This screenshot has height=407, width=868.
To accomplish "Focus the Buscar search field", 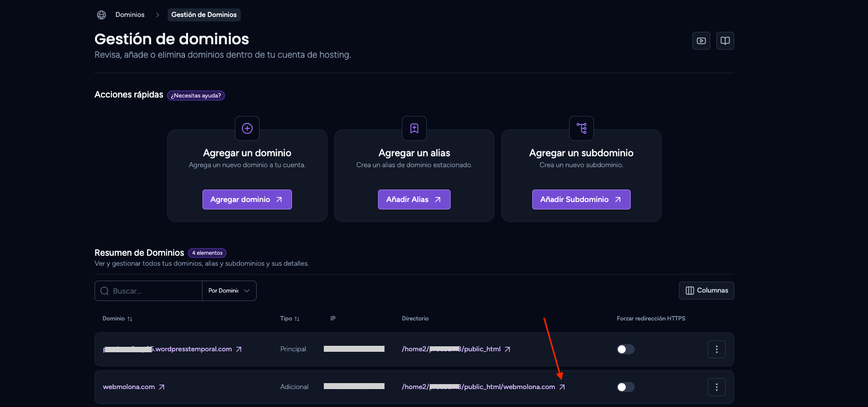I will pos(148,291).
